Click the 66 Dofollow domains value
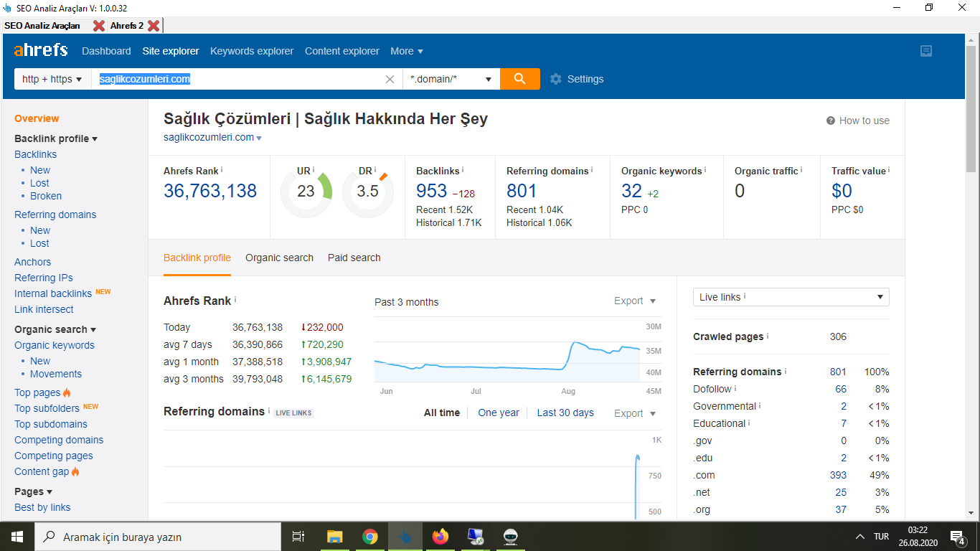The width and height of the screenshot is (980, 551). (x=841, y=389)
